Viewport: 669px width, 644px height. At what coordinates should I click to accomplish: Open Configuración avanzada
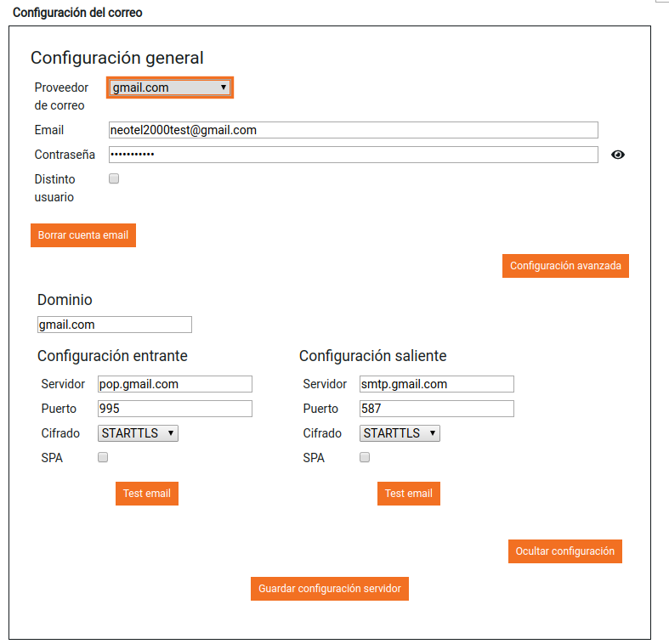(565, 266)
